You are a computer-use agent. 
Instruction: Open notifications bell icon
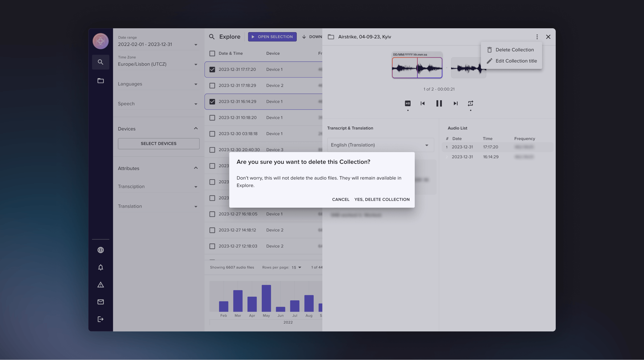tap(100, 267)
